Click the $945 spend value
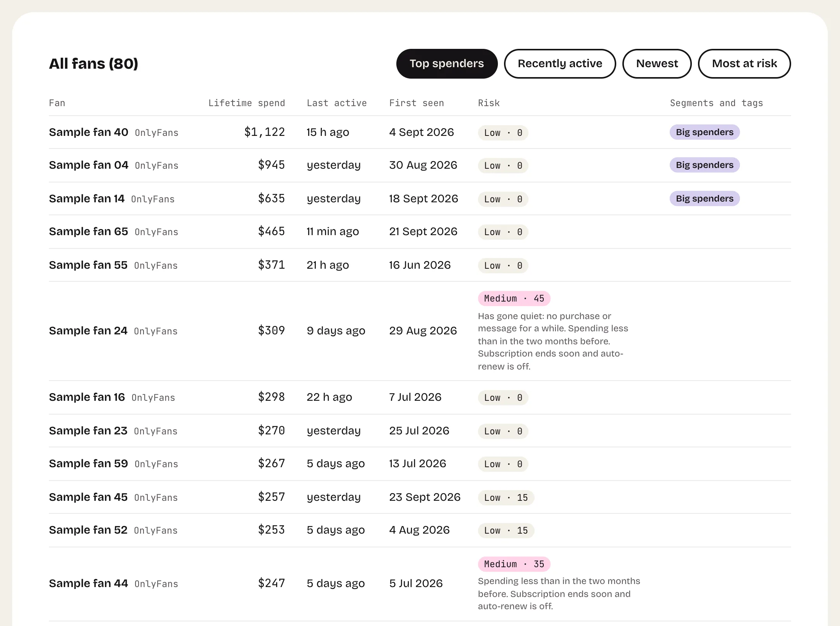 pyautogui.click(x=271, y=165)
